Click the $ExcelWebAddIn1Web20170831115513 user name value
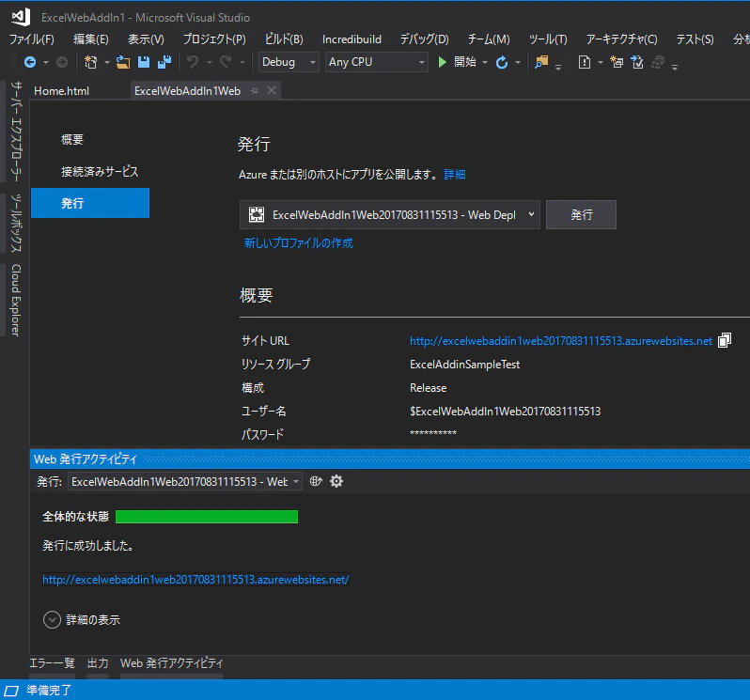The height and width of the screenshot is (700, 750). tap(505, 412)
